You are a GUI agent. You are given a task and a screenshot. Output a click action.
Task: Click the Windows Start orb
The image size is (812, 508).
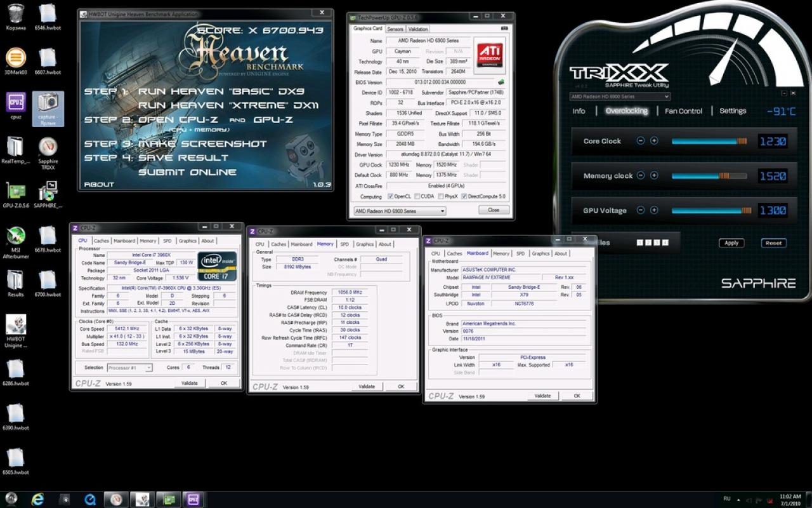[x=11, y=498]
